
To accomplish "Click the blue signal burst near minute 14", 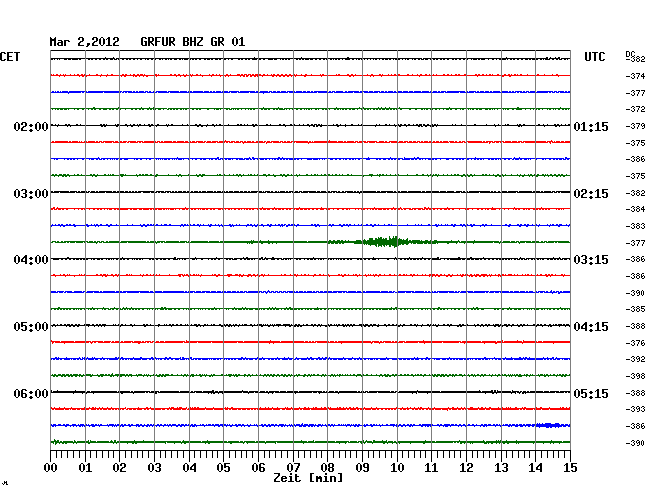I will [x=548, y=425].
